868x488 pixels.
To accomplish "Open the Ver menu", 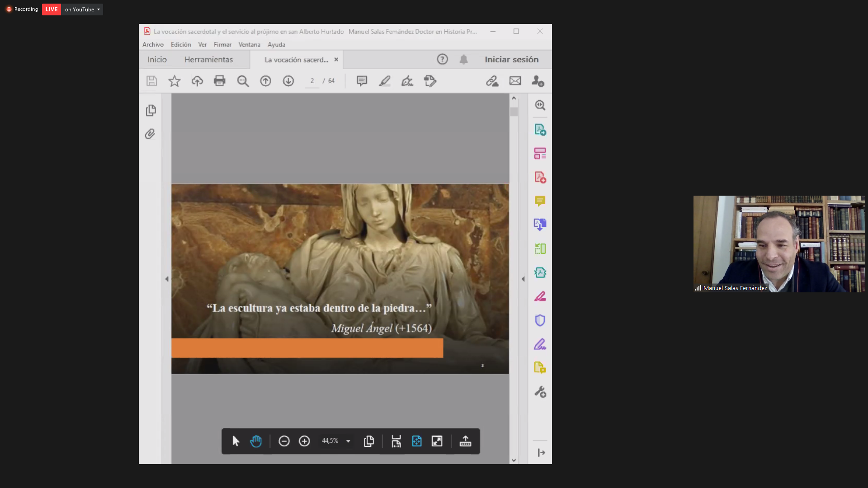I will point(203,45).
